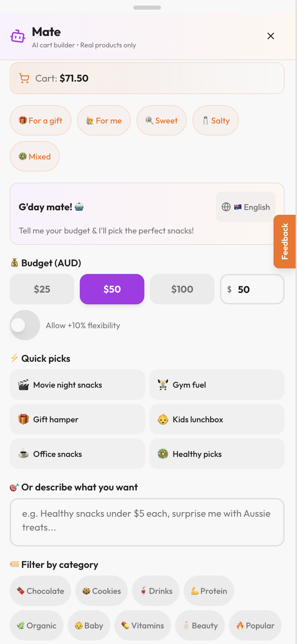Select the For a gift chip
297x644 pixels.
tap(40, 120)
